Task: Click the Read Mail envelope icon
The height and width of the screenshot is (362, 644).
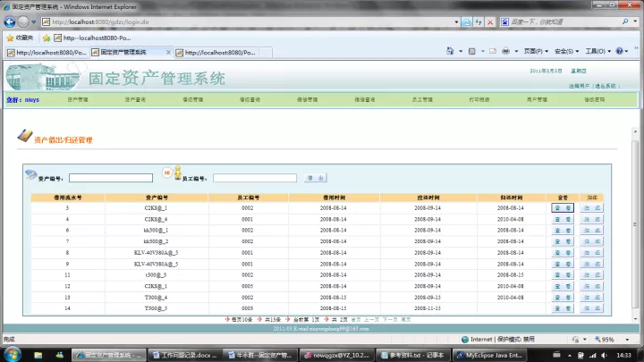Action: 493,51
